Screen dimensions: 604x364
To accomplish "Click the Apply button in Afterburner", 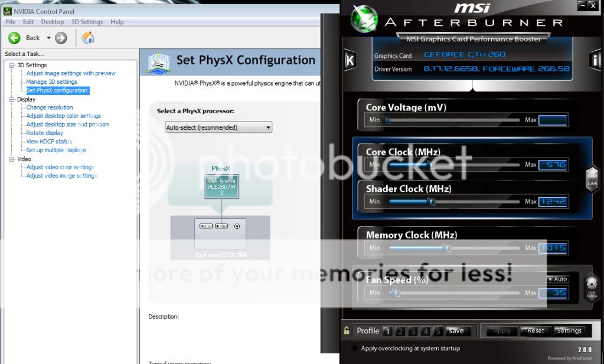I will click(x=501, y=330).
